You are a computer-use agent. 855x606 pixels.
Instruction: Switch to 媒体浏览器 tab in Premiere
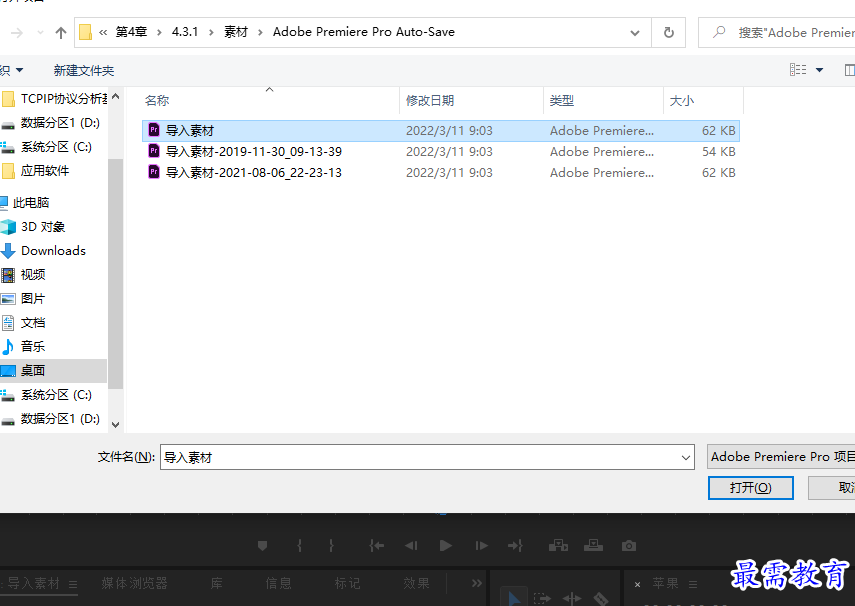(x=134, y=583)
